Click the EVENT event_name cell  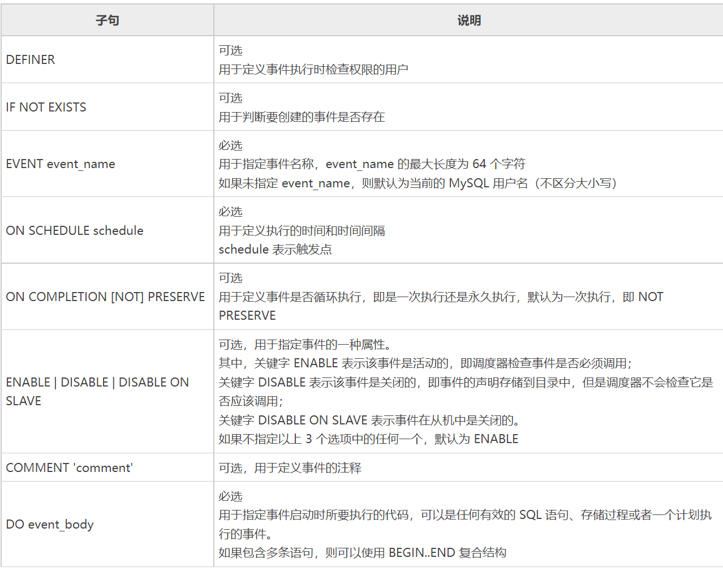pos(107,164)
